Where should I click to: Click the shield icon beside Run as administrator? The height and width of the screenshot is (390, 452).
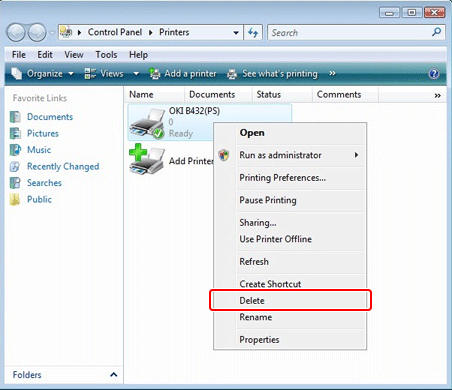[224, 155]
